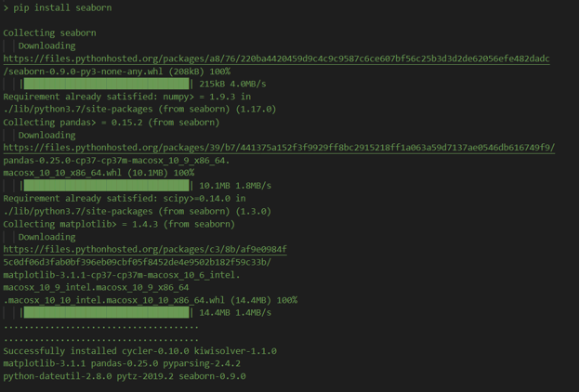This screenshot has width=580, height=392.
Task: Open the matplotlib pythonhosted download URL
Action: coord(144,250)
